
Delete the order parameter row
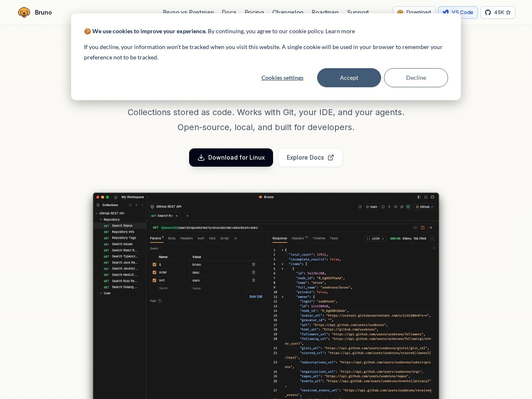[x=254, y=272]
